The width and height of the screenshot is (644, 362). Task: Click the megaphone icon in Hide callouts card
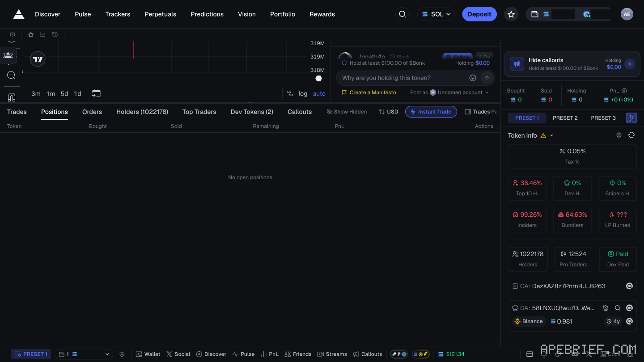click(x=517, y=64)
